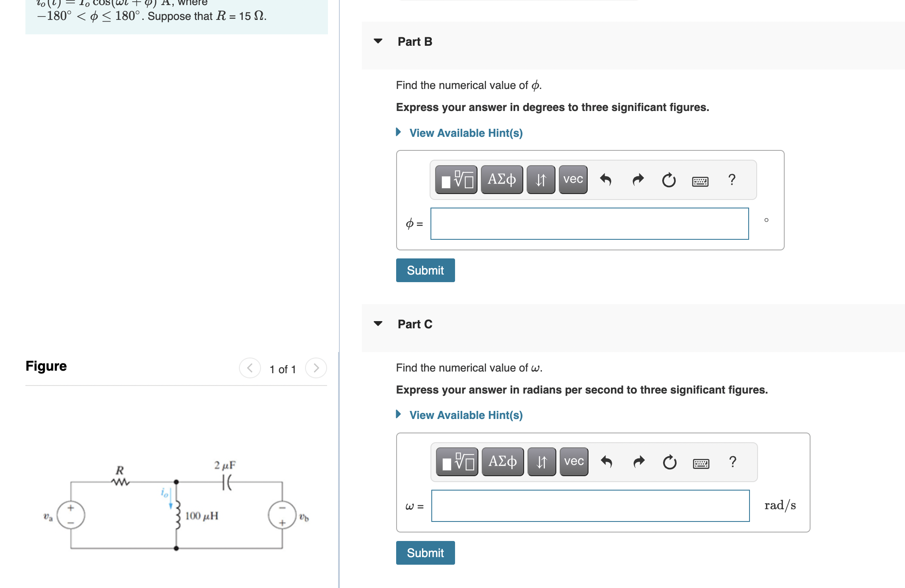Screen dimensions: 905x588
Task: Submit the Part C answer
Action: pos(425,552)
